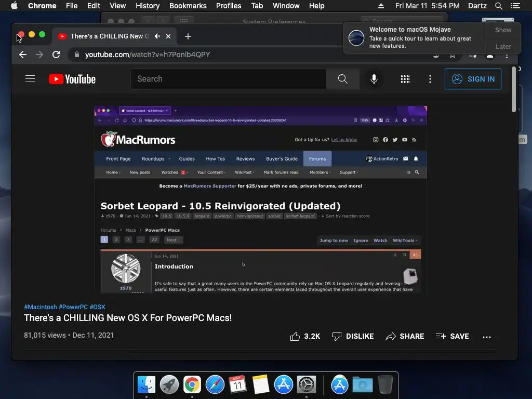Click the video player frame

(261, 199)
